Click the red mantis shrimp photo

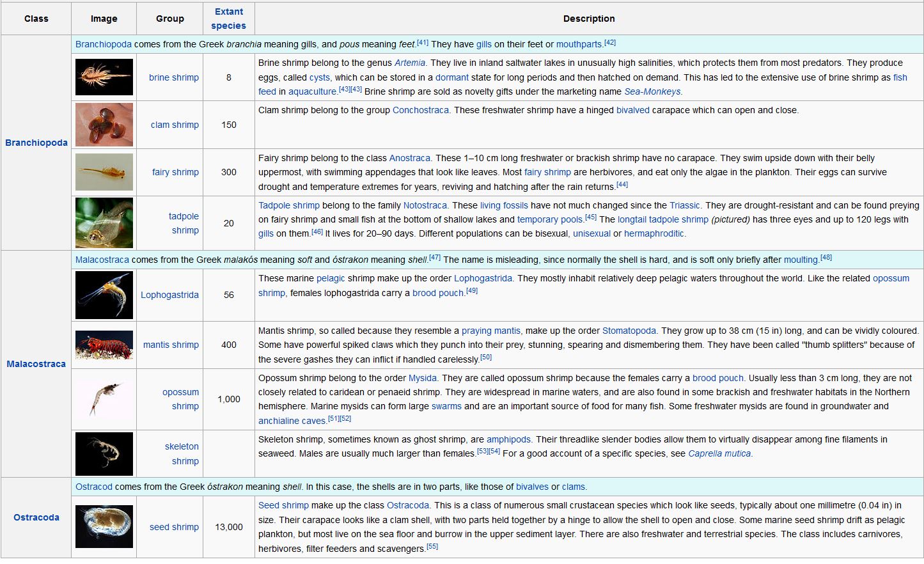click(104, 345)
